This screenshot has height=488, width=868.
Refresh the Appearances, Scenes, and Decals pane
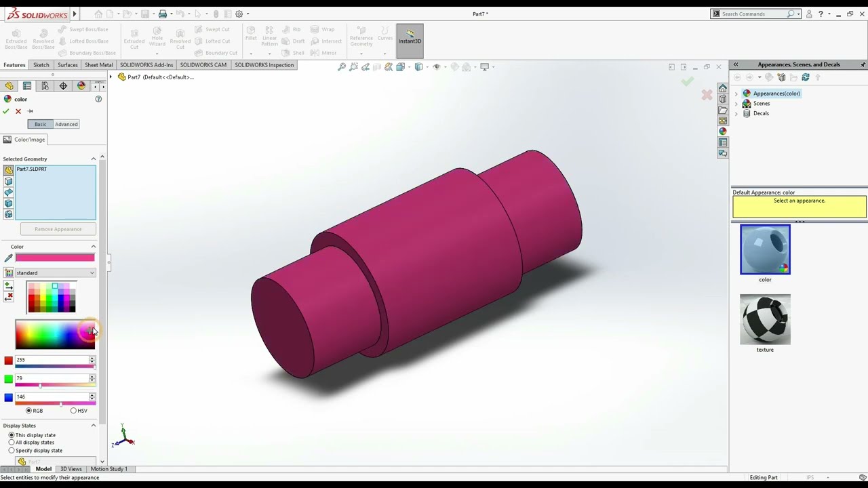(806, 77)
